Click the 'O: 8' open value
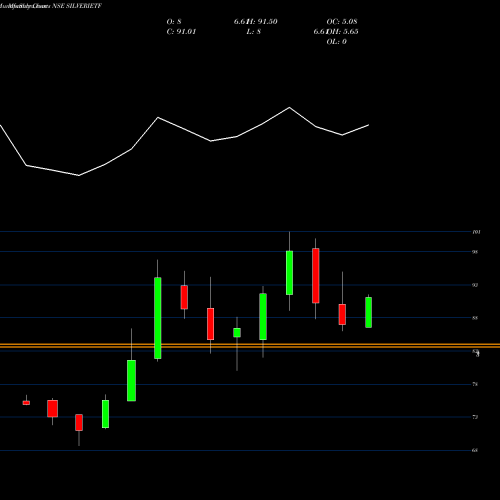This screenshot has height=500, width=500. pyautogui.click(x=174, y=22)
